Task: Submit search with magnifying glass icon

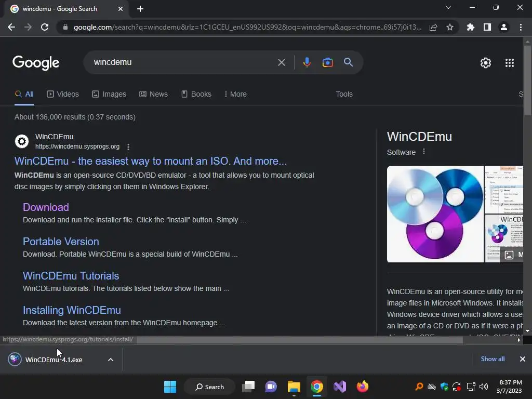Action: [348, 62]
